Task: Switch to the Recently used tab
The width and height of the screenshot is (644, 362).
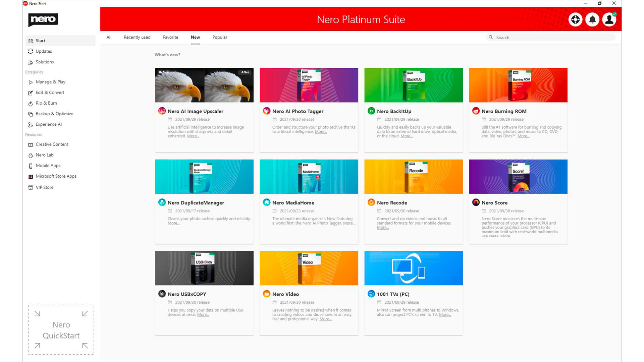Action: point(137,37)
